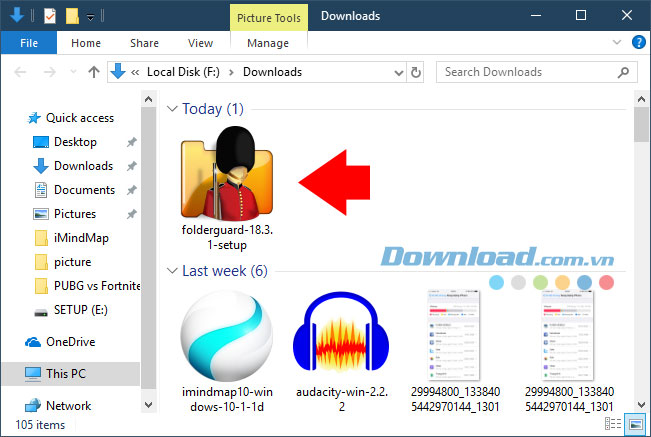
Task: Click the Refresh button beside address bar
Action: [416, 72]
